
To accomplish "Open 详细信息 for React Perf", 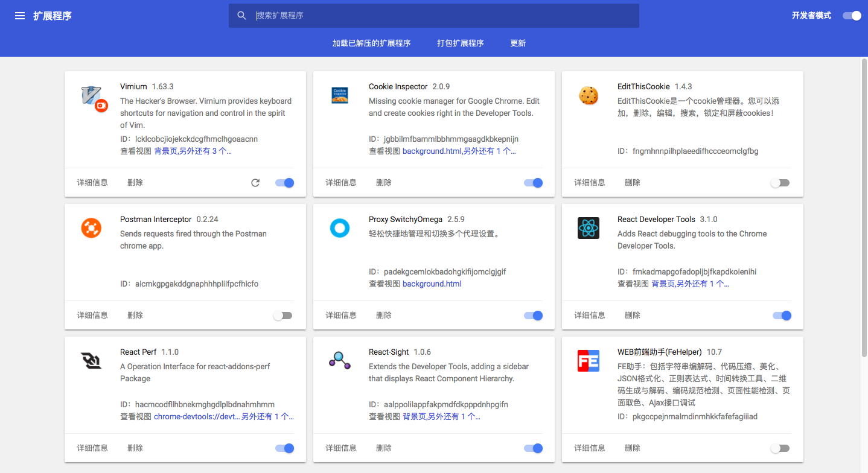I will 92,448.
